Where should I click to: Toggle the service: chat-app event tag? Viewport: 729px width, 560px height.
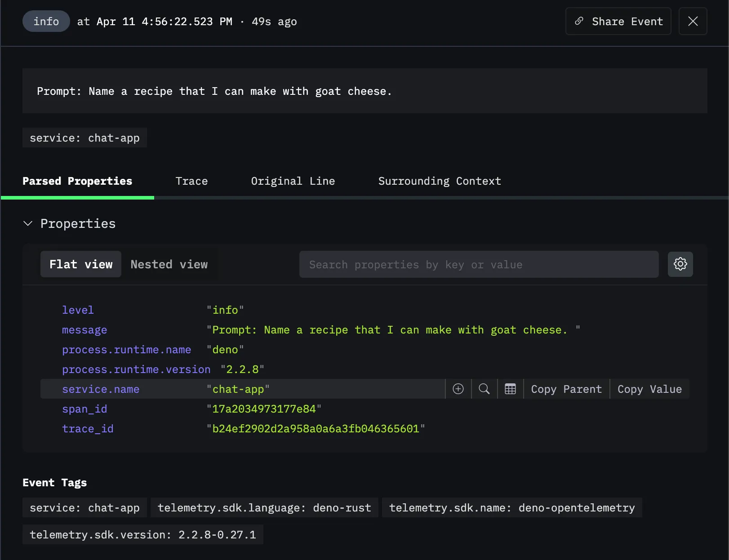pos(84,507)
